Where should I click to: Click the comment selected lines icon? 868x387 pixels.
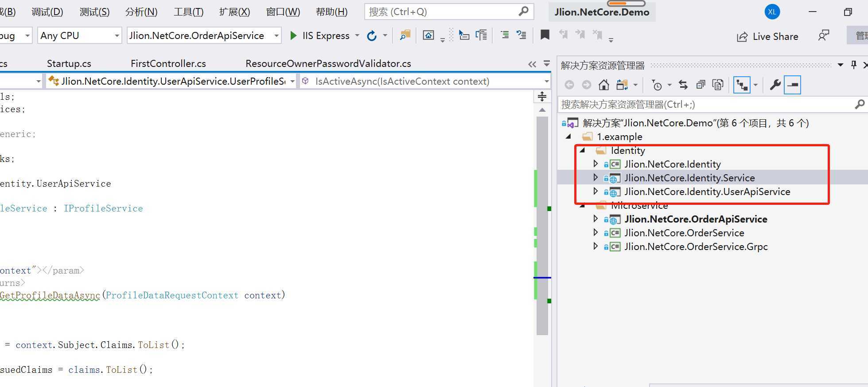coord(505,35)
